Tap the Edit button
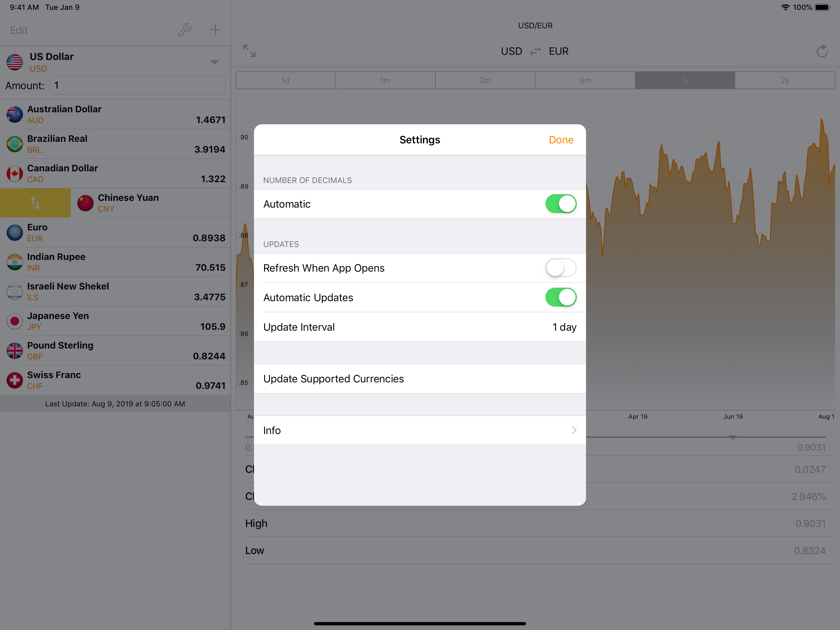Screen dimensions: 840x630 coord(19,30)
